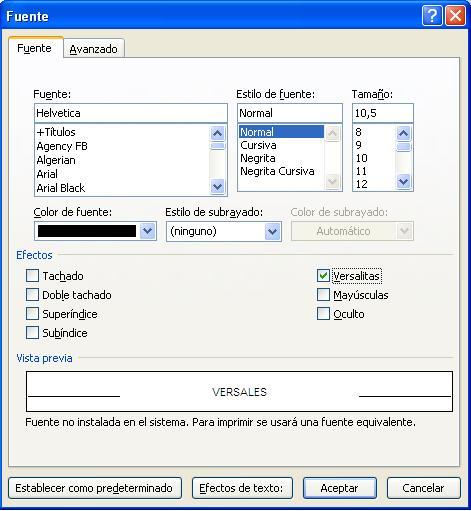Uncheck the Versalitas checkbox

click(323, 276)
